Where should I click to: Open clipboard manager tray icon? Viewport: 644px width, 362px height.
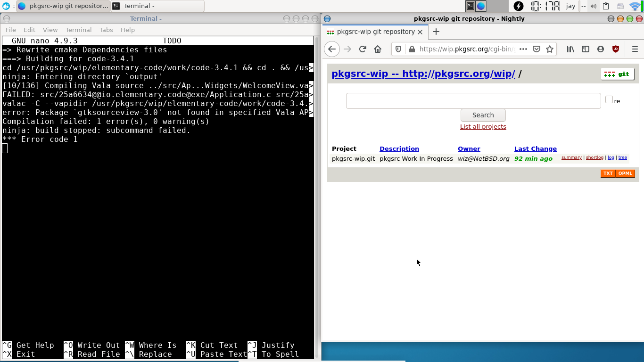point(606,6)
